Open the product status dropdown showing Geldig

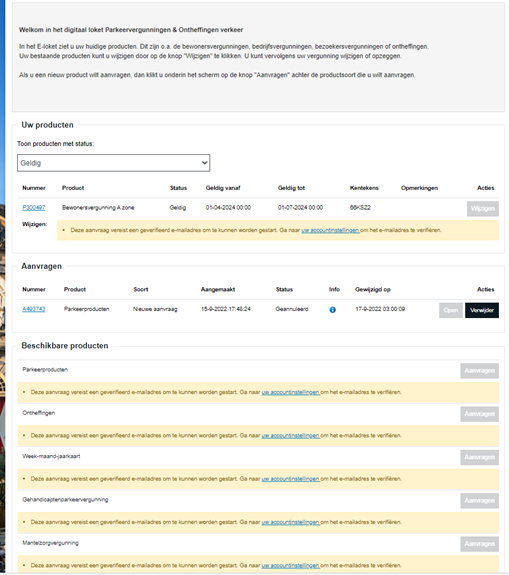[113, 163]
